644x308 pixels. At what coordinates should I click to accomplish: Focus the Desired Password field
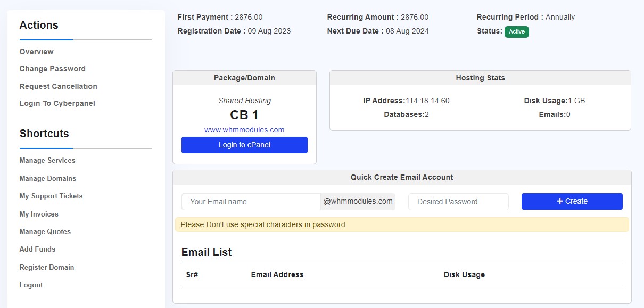(458, 202)
